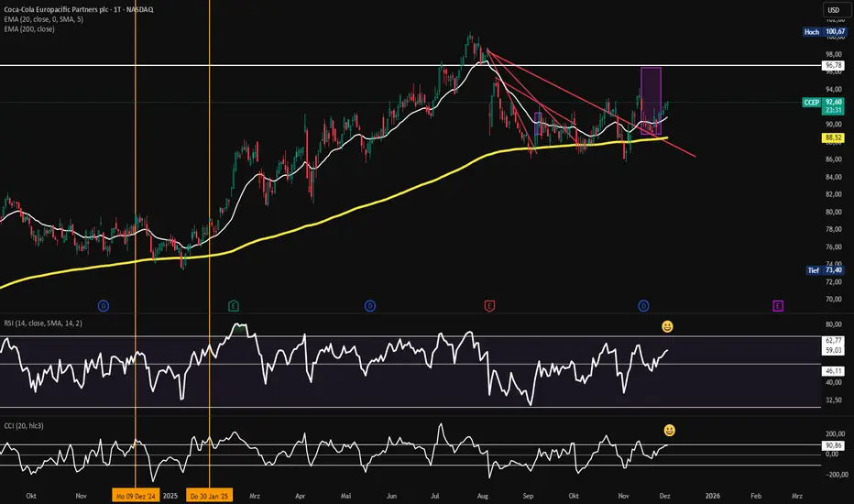Click the Jul label on the time axis
This screenshot has width=854, height=504.
[x=434, y=496]
